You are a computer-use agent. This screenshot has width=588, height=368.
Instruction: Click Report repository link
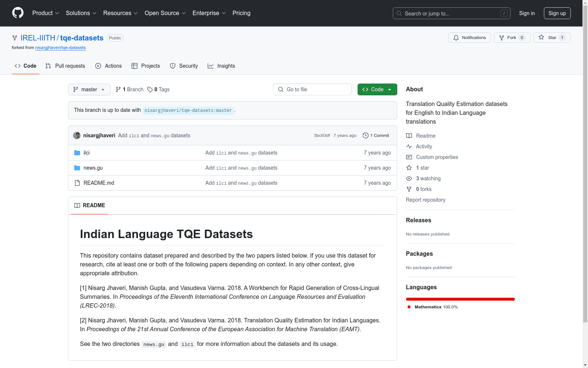click(426, 200)
